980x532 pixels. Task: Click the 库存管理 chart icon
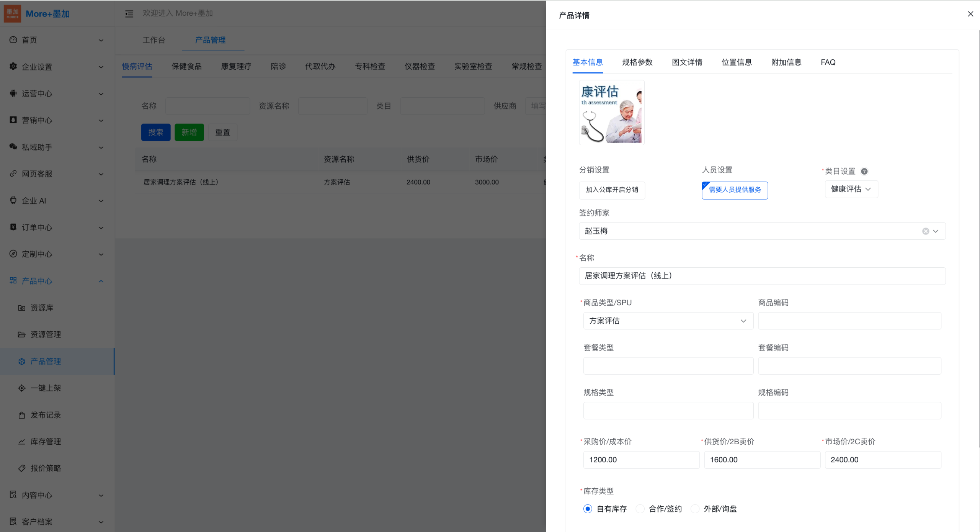pos(22,442)
